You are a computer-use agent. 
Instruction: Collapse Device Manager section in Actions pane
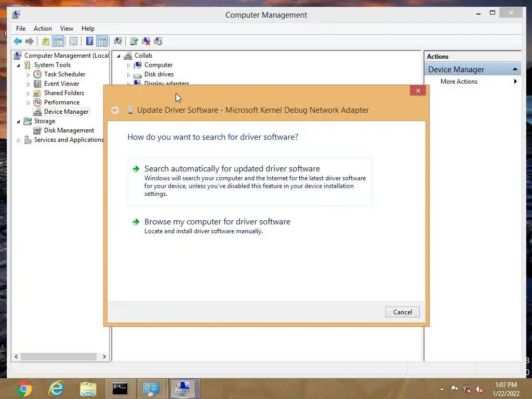(515, 69)
